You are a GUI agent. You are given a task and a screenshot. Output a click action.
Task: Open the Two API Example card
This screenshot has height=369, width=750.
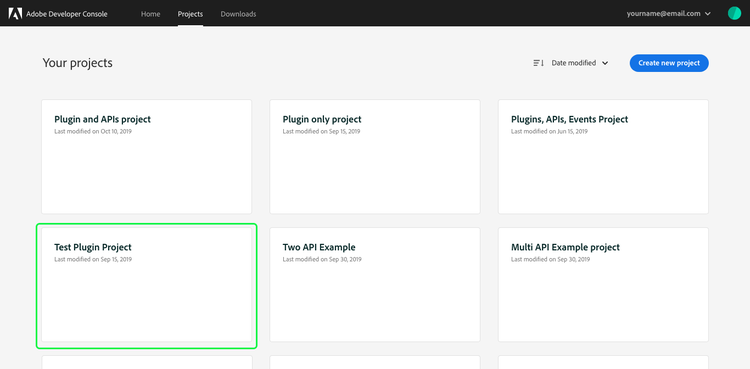pyautogui.click(x=375, y=285)
